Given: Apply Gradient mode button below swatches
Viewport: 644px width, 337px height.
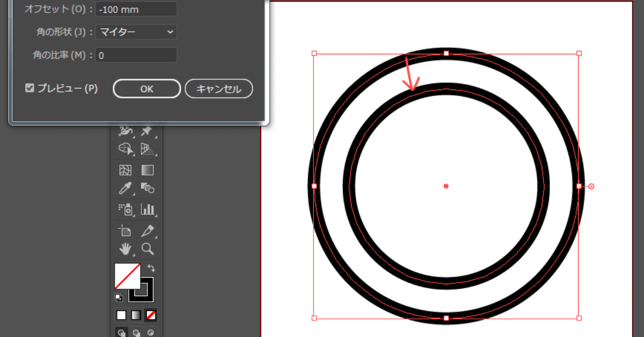Looking at the screenshot, I should (x=136, y=315).
